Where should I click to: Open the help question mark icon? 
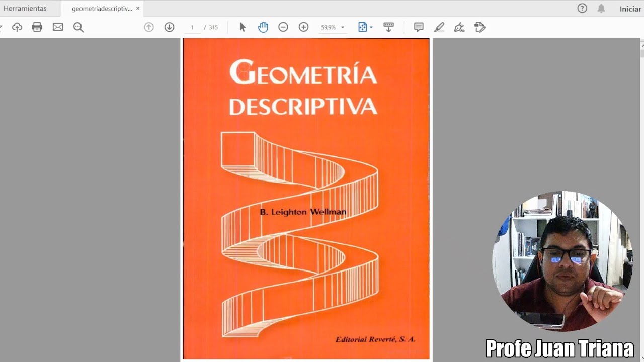pos(582,9)
